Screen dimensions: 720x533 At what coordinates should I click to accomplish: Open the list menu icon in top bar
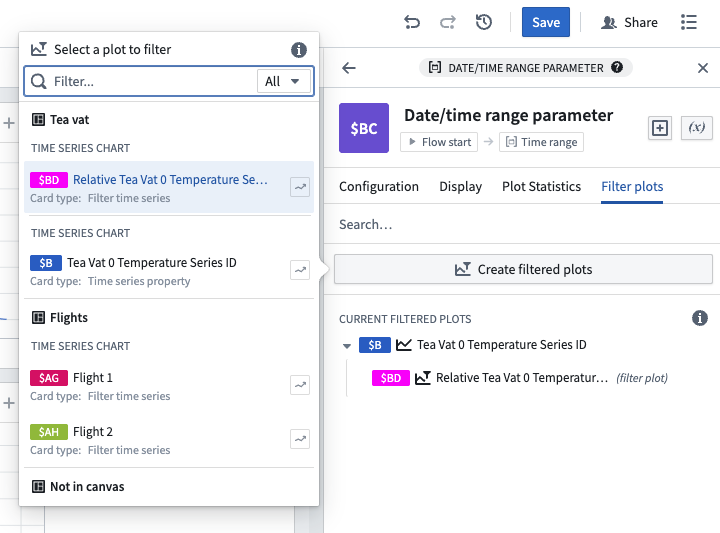[689, 22]
